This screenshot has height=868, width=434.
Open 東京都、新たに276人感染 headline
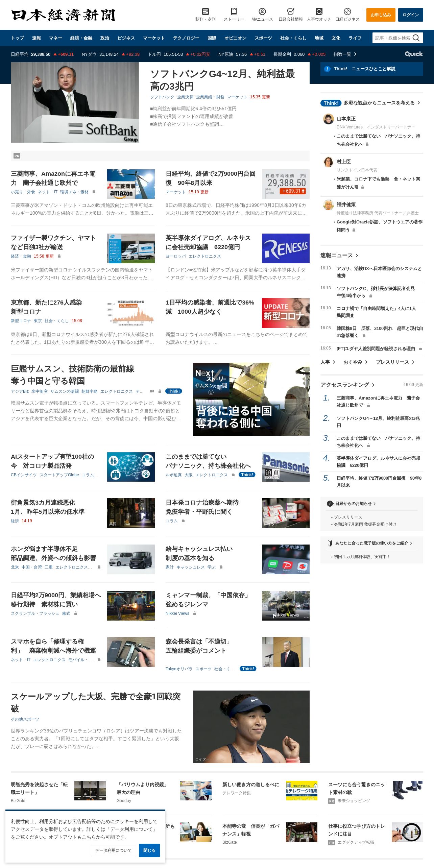click(x=46, y=307)
